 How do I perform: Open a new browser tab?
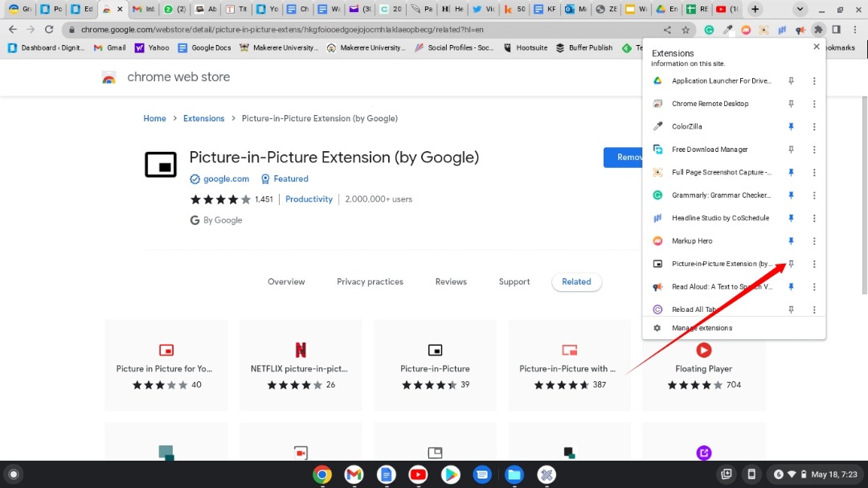click(x=755, y=9)
